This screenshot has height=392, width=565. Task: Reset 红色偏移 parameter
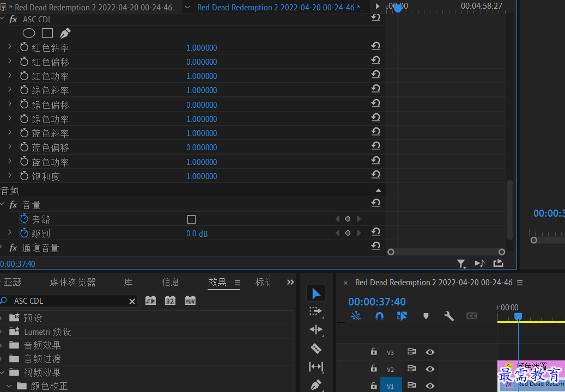point(376,60)
